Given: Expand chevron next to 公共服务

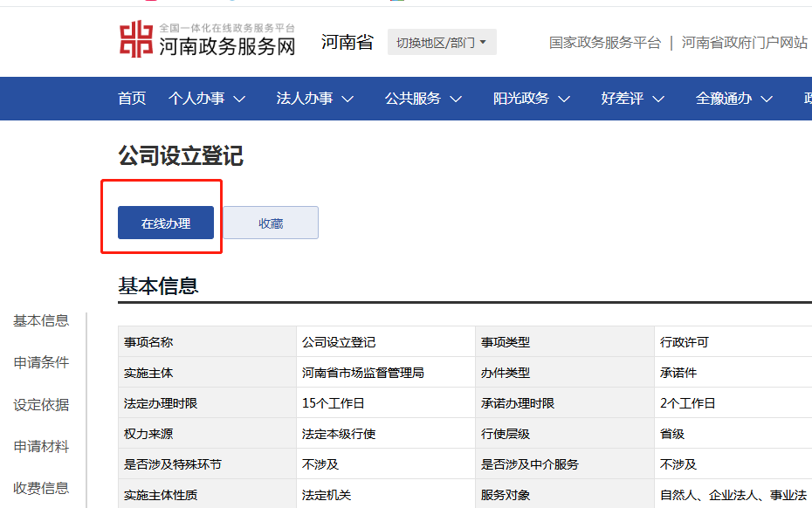Looking at the screenshot, I should click(x=456, y=99).
